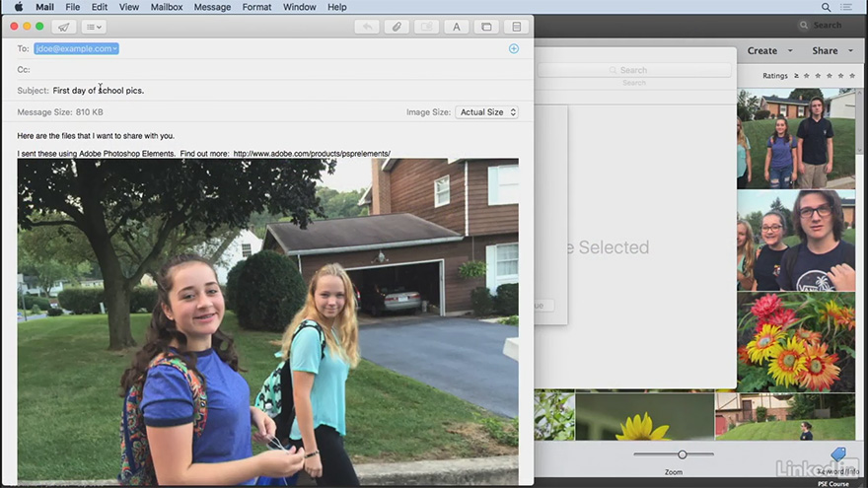The image size is (868, 488).
Task: Open the Share dropdown in Organizer
Action: tap(832, 50)
